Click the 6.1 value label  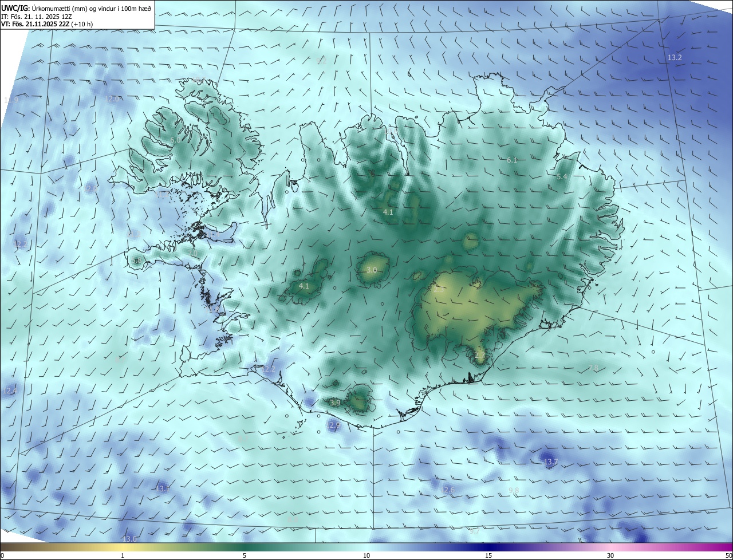[512, 160]
